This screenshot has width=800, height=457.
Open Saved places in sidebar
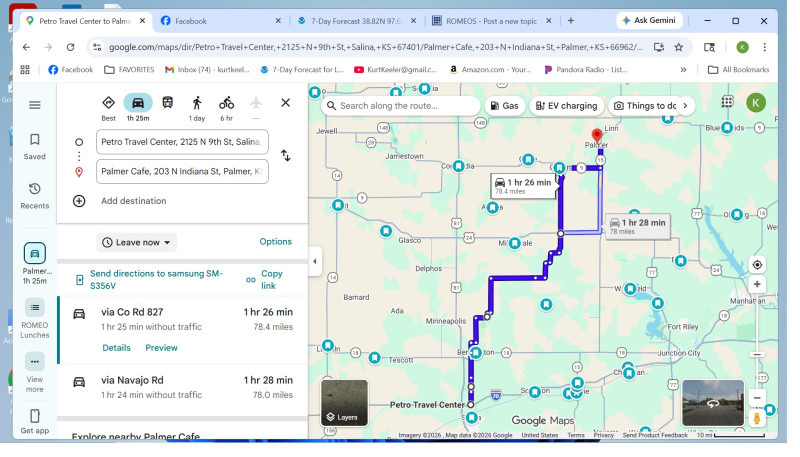[35, 146]
